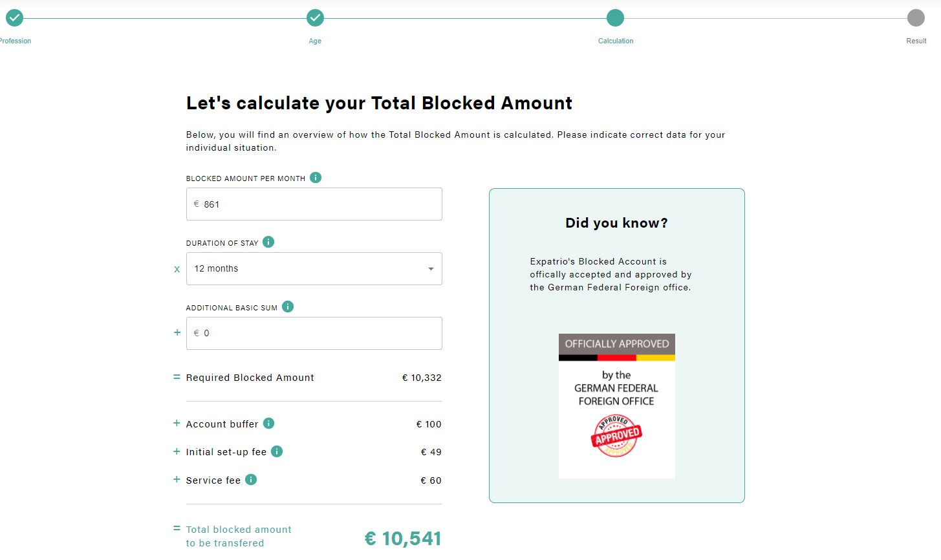This screenshot has height=560, width=941.
Task: Click the Profession step checkmark circle
Action: (14, 18)
